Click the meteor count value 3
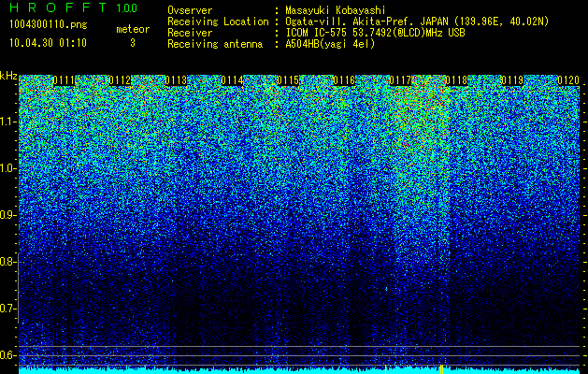Screen dimensions: 588x374 point(133,43)
